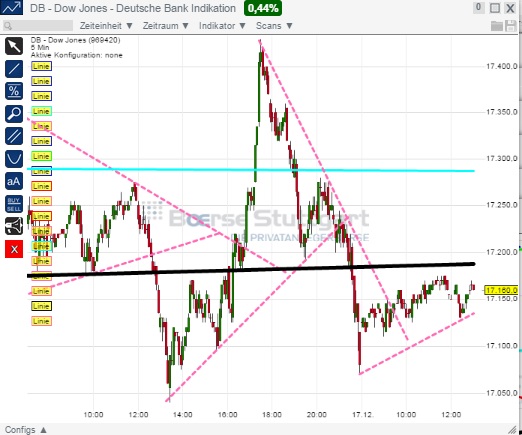Screen dimensions: 522x435
Task: Click the 17.400,0 price axis label
Action: tap(502, 66)
